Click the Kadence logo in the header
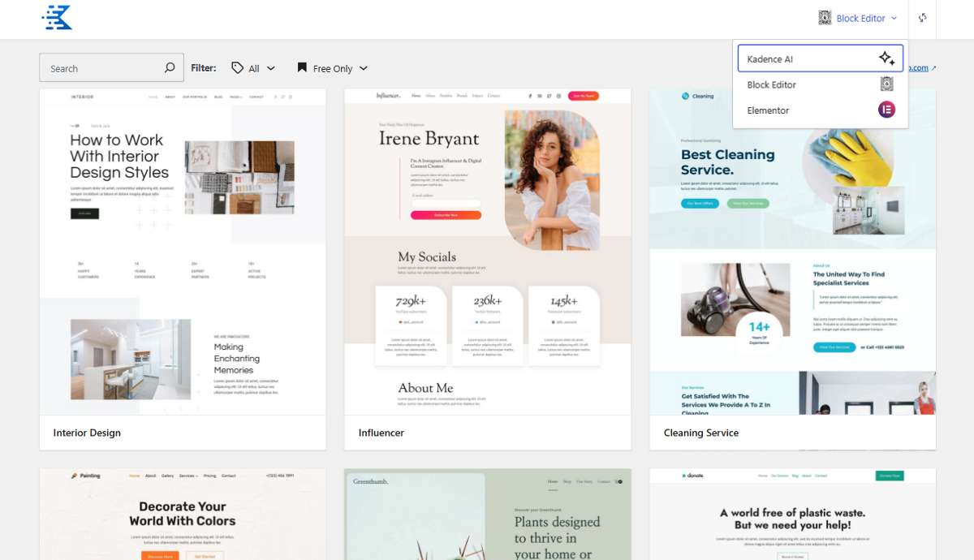Screen dimensions: 974x560 point(58,18)
